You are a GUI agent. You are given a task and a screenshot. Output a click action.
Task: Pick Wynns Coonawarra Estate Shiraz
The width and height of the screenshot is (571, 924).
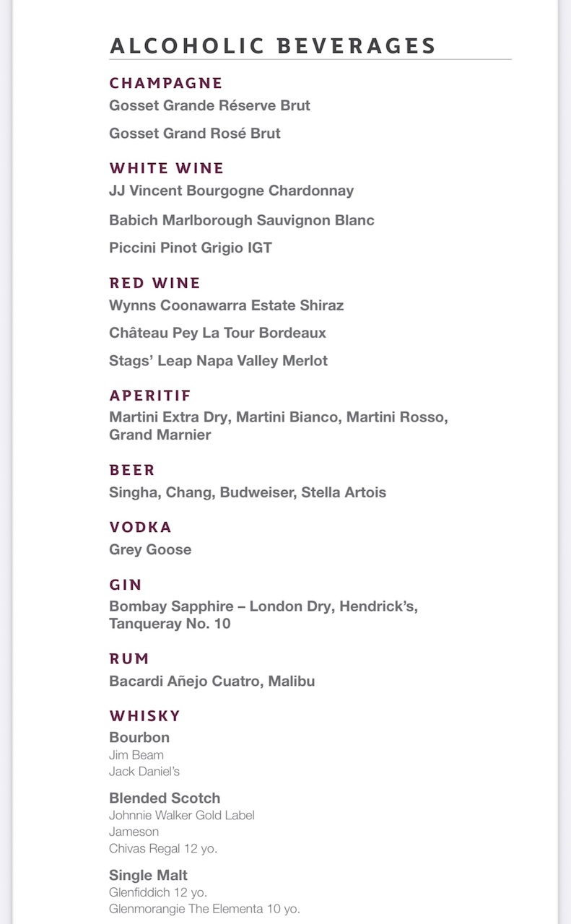(x=227, y=305)
